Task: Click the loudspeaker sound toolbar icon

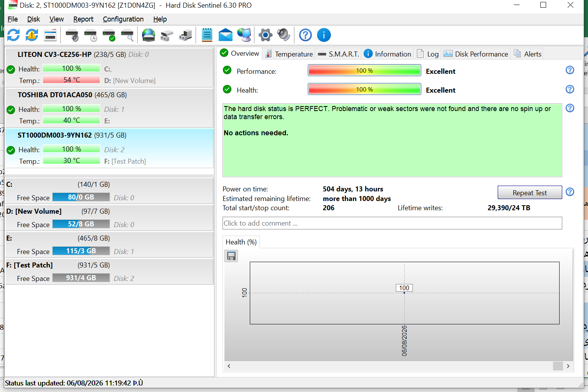Action: coord(284,35)
